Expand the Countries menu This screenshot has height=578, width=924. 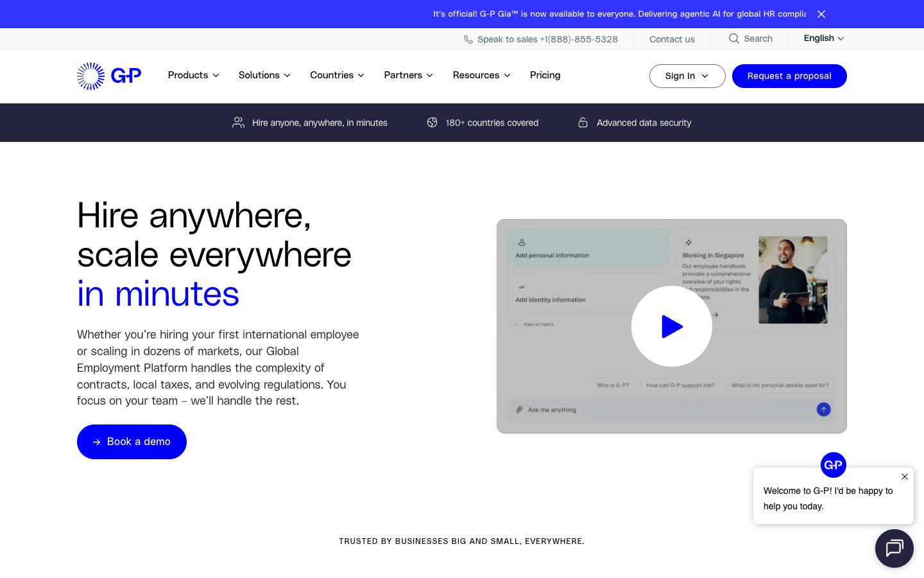[x=338, y=75]
